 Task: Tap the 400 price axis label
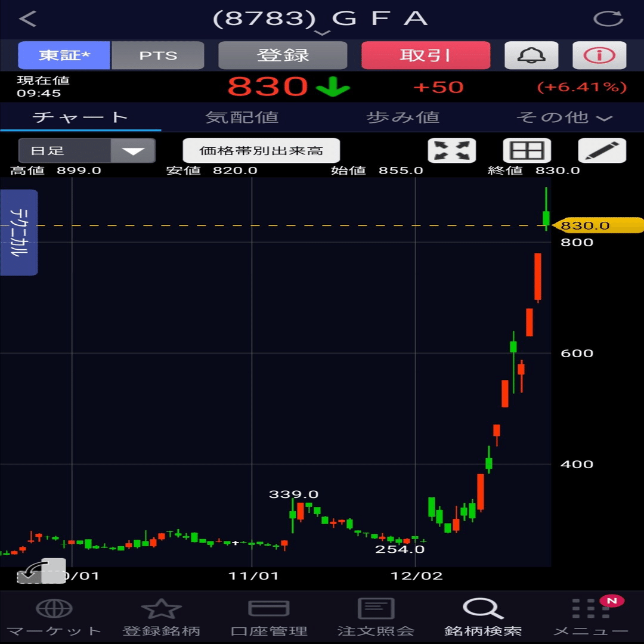pyautogui.click(x=577, y=464)
